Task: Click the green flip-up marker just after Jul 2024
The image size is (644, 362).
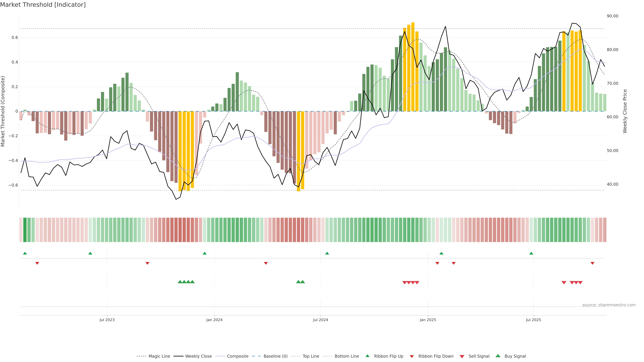Action: [x=327, y=253]
